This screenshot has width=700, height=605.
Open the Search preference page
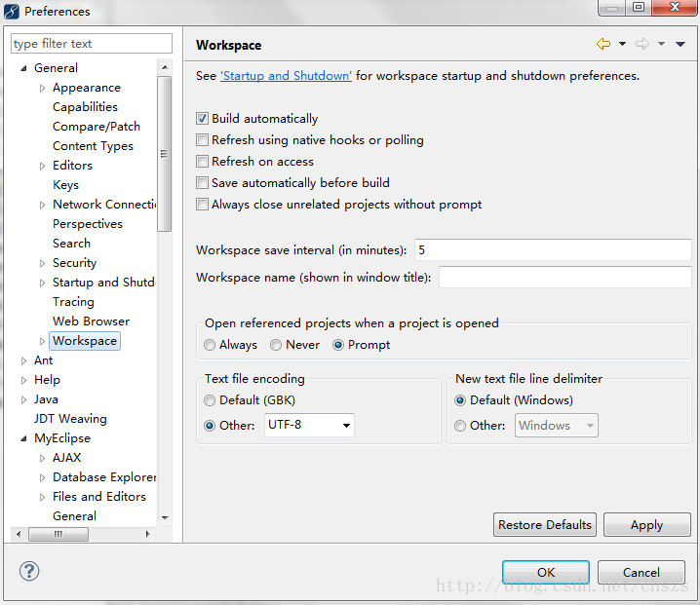click(71, 244)
